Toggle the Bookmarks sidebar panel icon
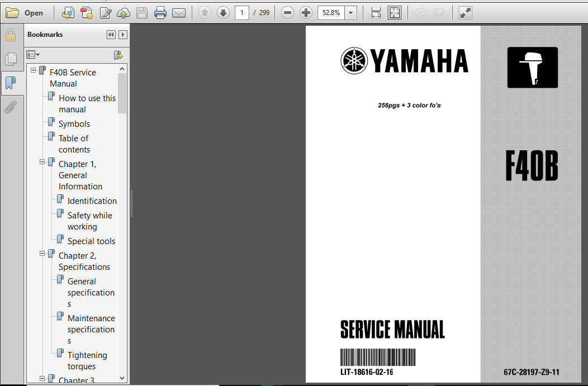Image resolution: width=588 pixels, height=386 pixels. (11, 83)
